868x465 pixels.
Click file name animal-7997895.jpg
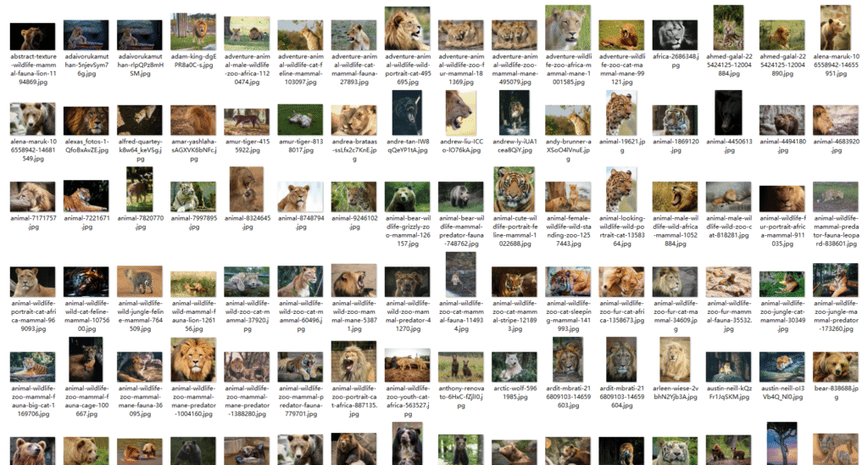pos(194,222)
